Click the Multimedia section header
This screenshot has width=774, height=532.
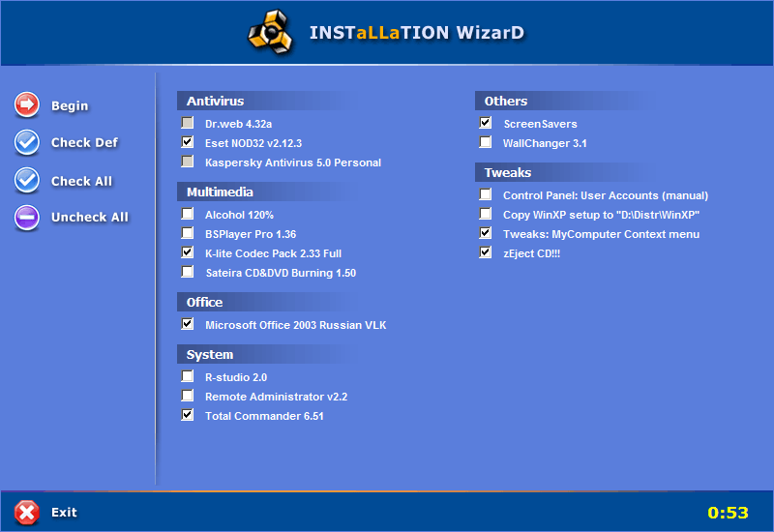tap(269, 192)
